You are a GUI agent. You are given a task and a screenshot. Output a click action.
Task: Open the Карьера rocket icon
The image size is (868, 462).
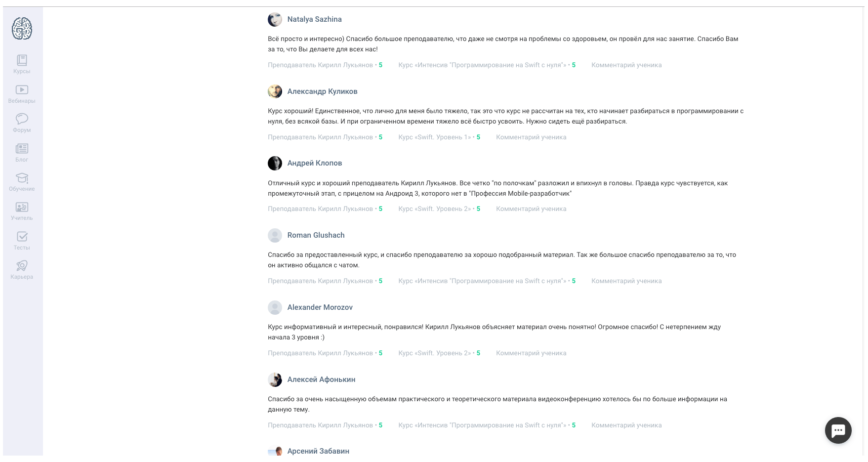[22, 270]
